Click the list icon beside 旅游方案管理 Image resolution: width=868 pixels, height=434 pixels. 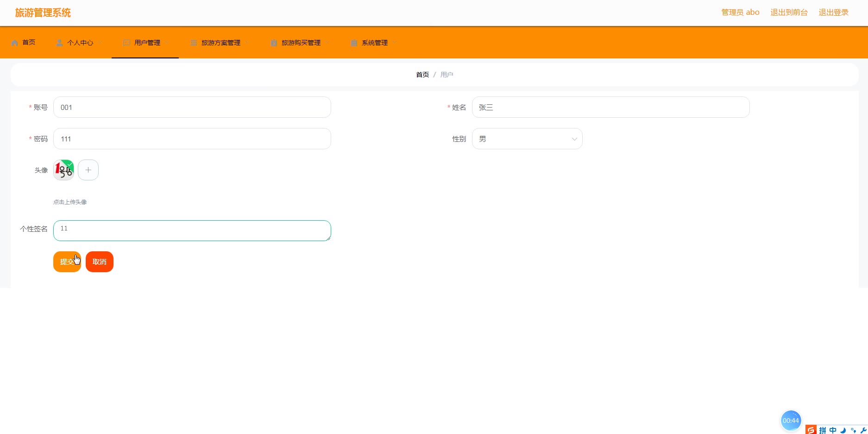point(194,43)
